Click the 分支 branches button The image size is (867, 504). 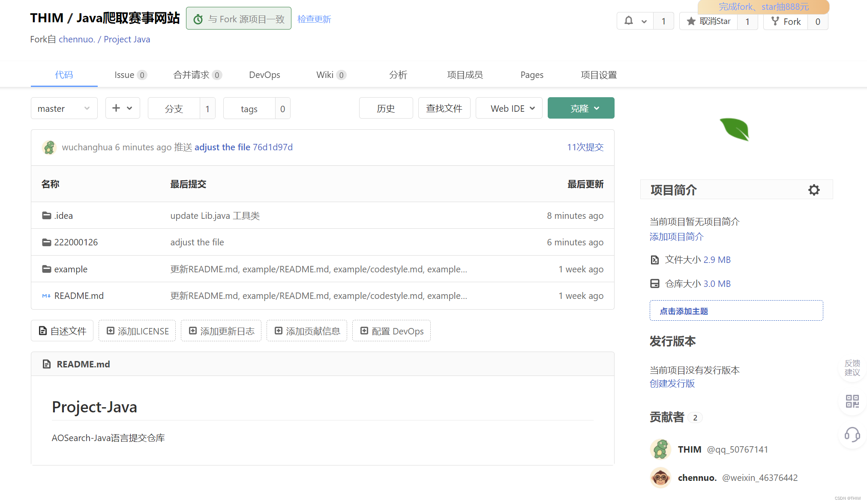click(174, 109)
